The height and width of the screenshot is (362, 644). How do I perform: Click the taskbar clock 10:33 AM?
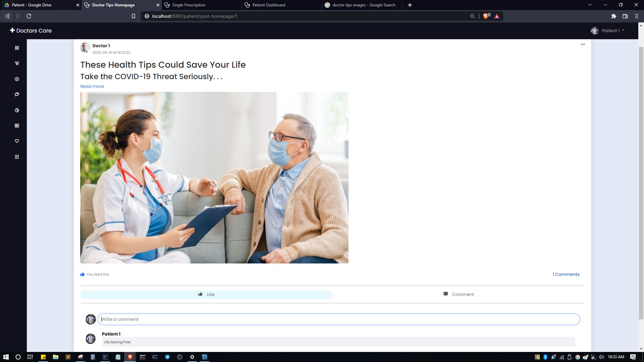(616, 357)
